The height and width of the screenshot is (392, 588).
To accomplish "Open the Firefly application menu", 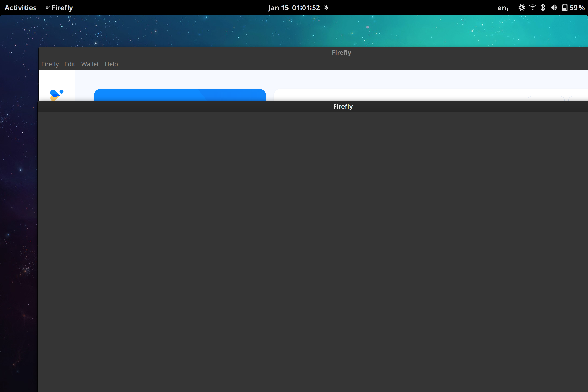I will pos(50,64).
